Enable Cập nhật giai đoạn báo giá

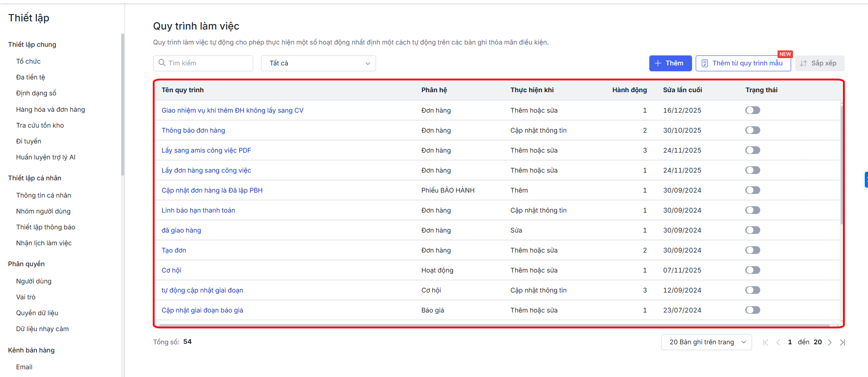click(753, 310)
